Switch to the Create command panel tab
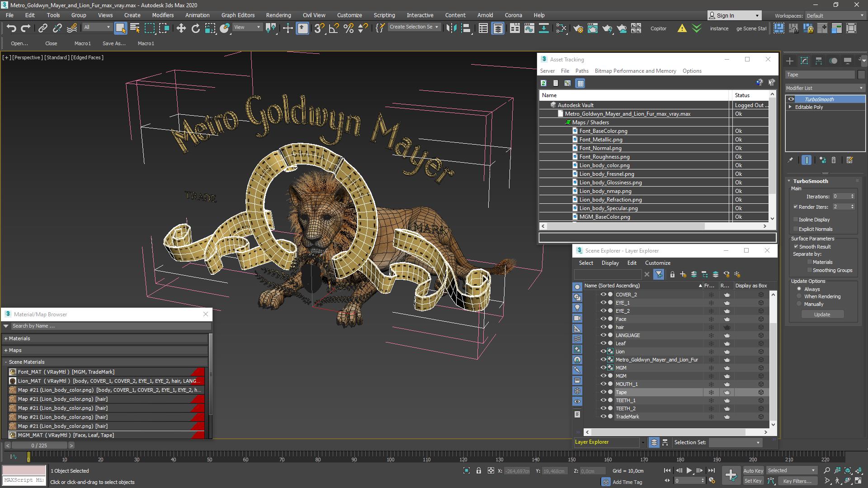The width and height of the screenshot is (868, 488). point(790,61)
